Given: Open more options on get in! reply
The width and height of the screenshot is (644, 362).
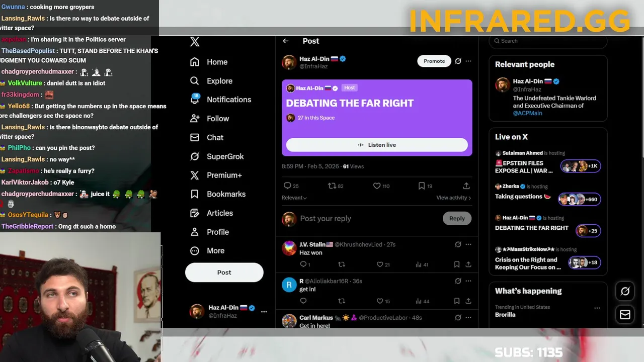Looking at the screenshot, I should pyautogui.click(x=468, y=281).
